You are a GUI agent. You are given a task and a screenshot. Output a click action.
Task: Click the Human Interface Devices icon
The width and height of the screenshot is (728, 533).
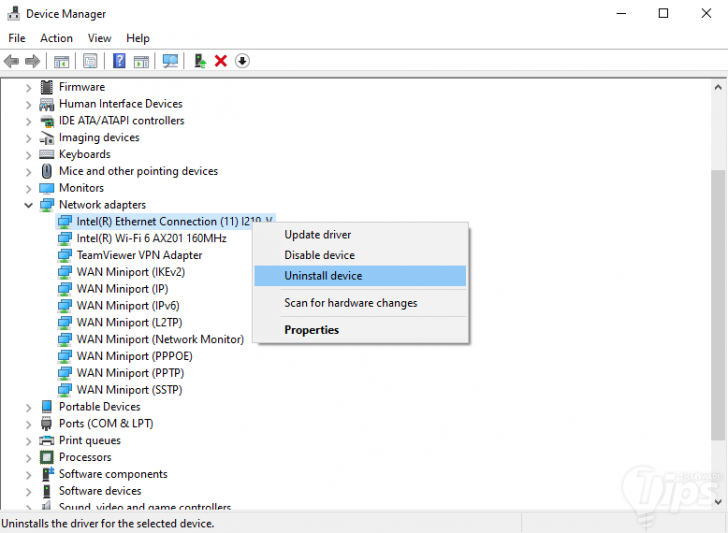pos(46,104)
